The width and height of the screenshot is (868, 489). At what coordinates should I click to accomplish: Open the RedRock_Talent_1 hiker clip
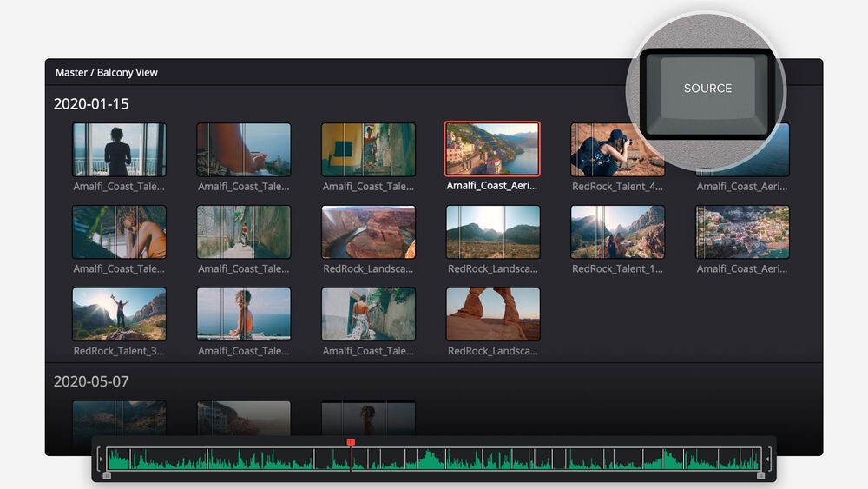[x=617, y=232]
